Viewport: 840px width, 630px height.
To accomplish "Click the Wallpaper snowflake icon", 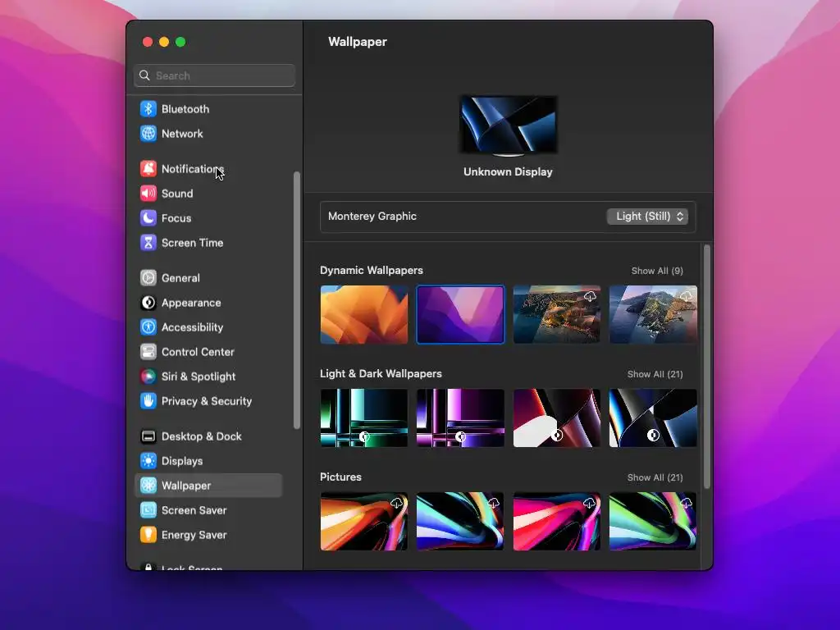I will point(148,486).
